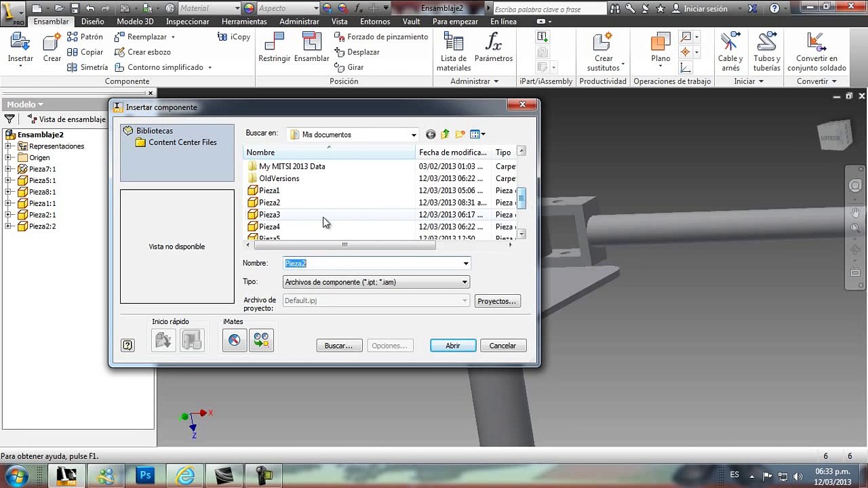This screenshot has width=868, height=488.
Task: Select the Crear component tool
Action: coord(52,49)
